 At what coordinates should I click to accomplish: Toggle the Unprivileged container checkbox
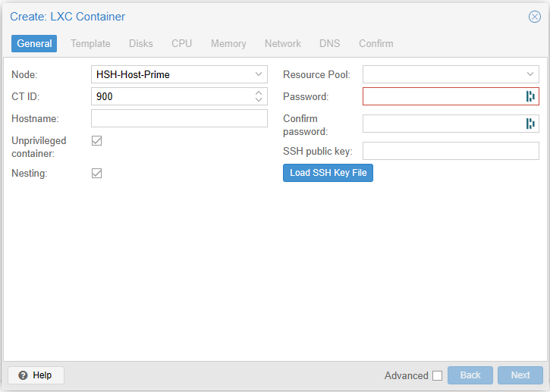tap(96, 141)
